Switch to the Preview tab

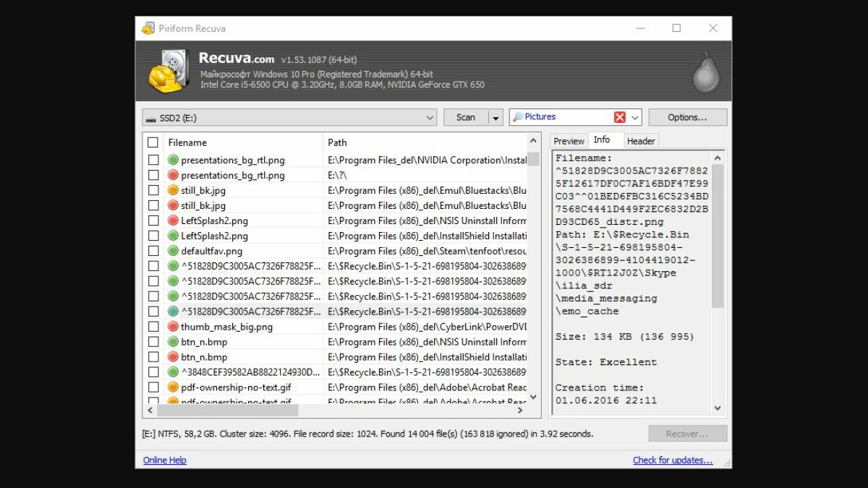point(569,141)
